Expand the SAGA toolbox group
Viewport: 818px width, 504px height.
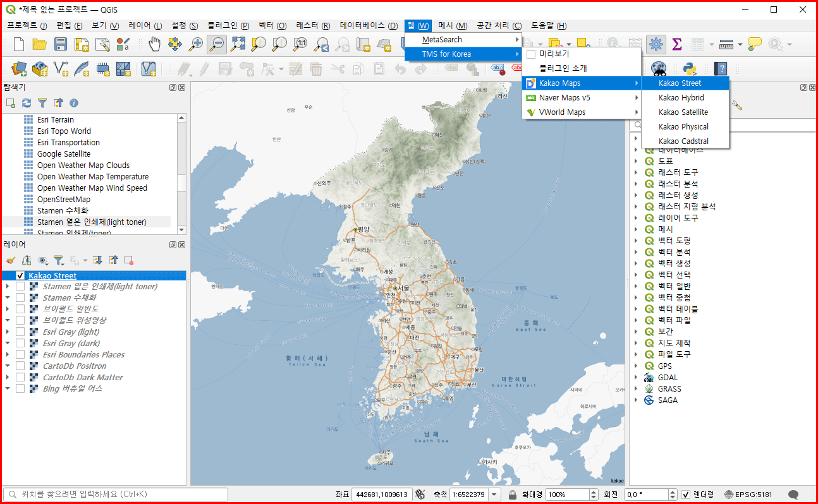click(x=636, y=400)
